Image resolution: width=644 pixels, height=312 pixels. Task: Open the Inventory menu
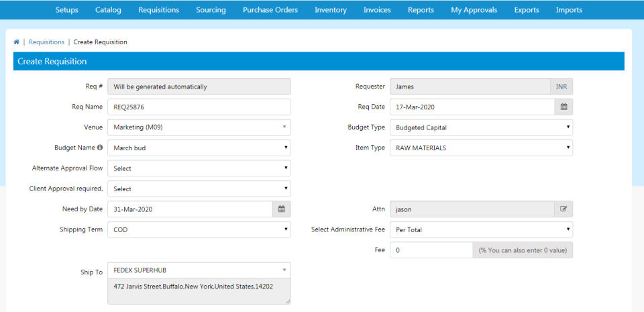[x=331, y=10]
